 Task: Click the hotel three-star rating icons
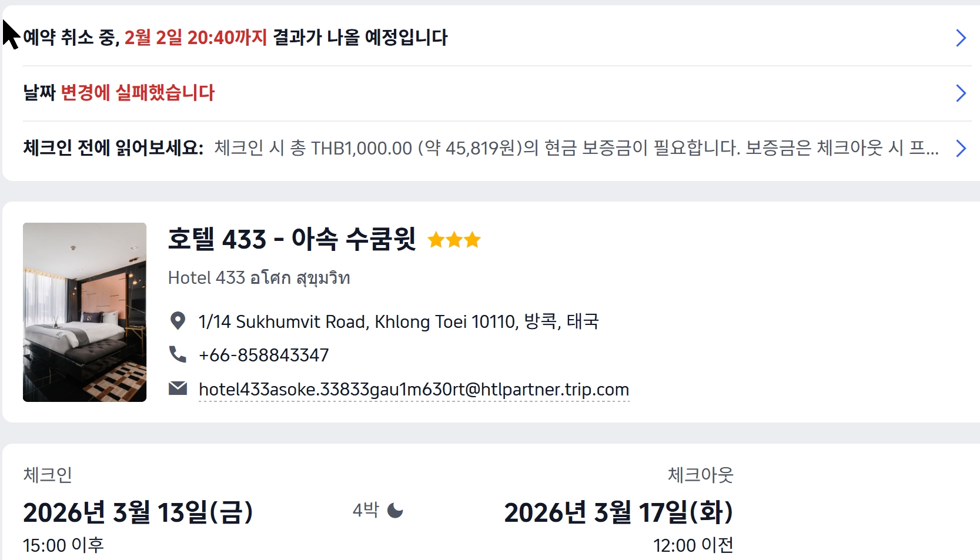click(x=454, y=240)
